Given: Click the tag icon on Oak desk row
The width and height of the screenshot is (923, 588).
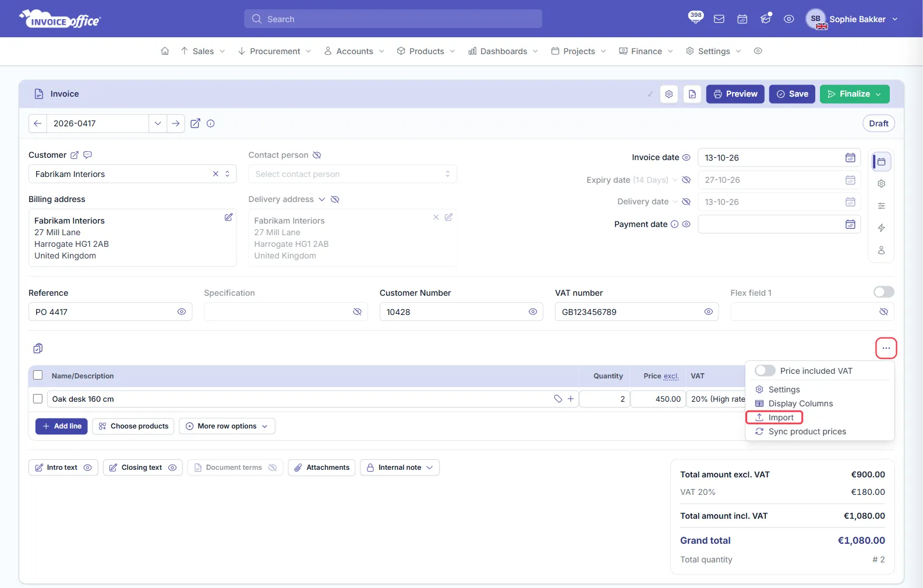Looking at the screenshot, I should 558,399.
